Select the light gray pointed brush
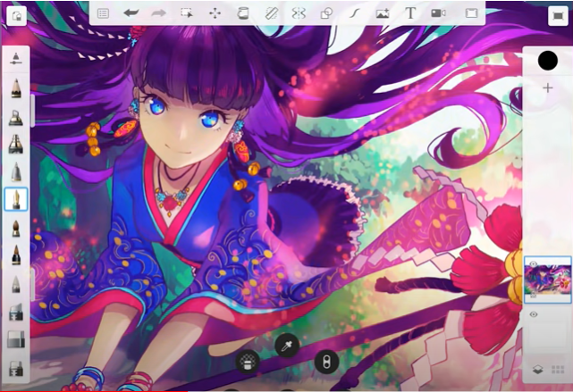This screenshot has height=392, width=573. tap(16, 284)
